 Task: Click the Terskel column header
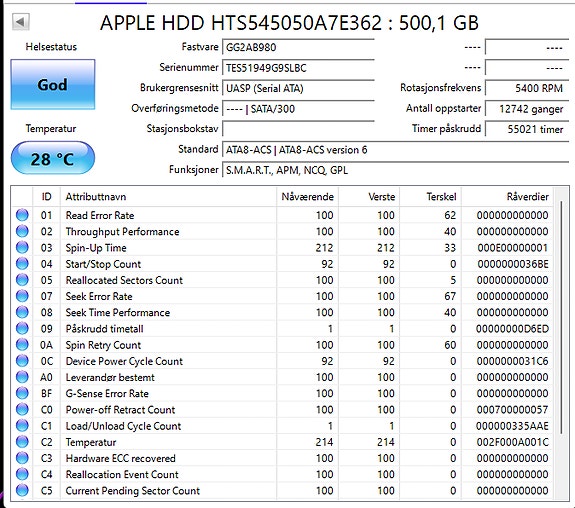(x=431, y=197)
